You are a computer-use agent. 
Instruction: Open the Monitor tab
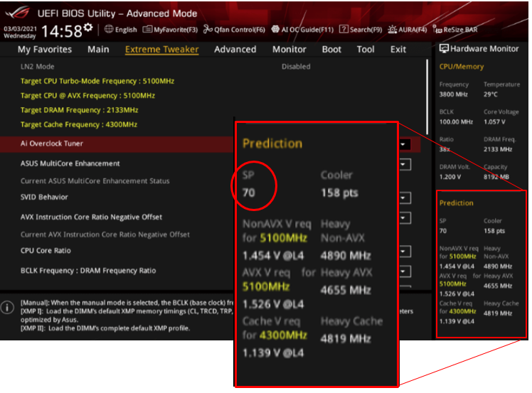pos(289,50)
